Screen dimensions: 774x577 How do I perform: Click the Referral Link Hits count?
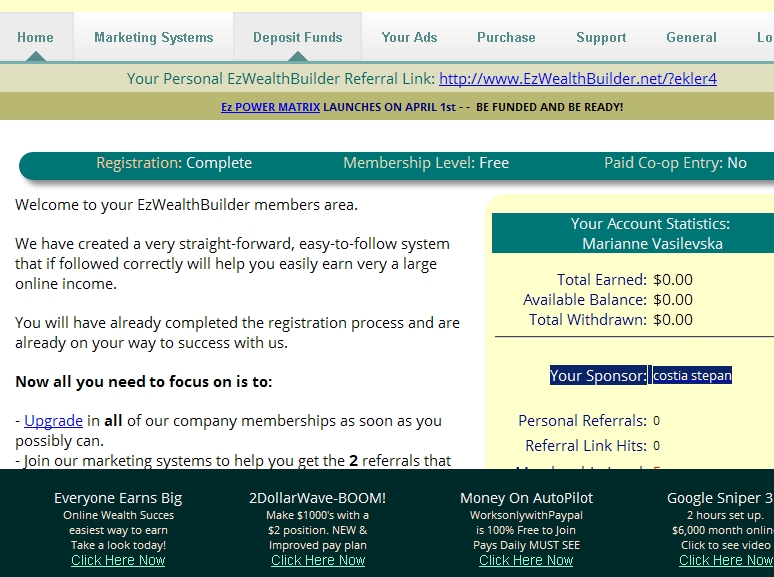point(656,446)
